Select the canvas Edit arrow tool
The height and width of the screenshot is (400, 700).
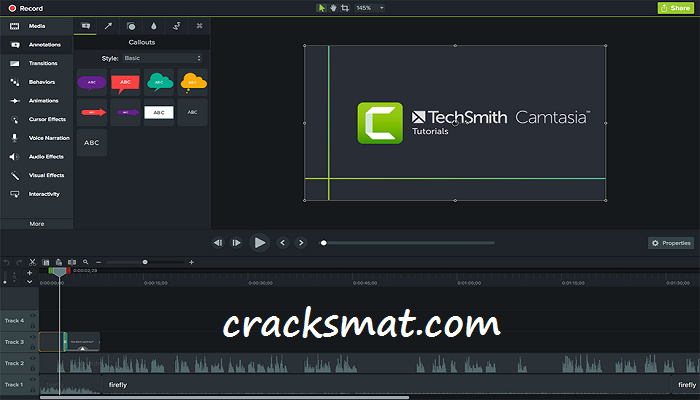click(321, 8)
